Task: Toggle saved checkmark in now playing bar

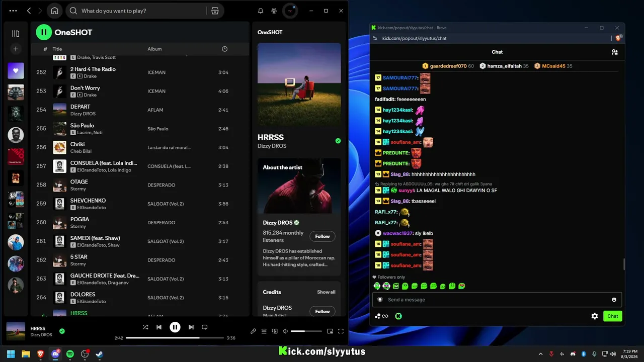Action: tap(62, 331)
